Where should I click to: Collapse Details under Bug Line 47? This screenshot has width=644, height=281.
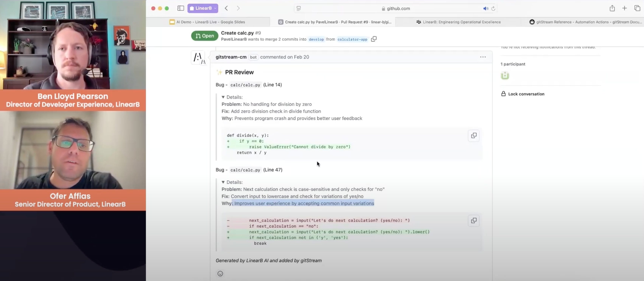coord(232,182)
